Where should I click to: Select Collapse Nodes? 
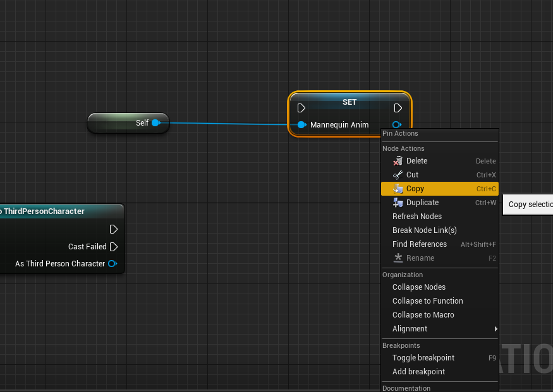[x=440, y=287]
